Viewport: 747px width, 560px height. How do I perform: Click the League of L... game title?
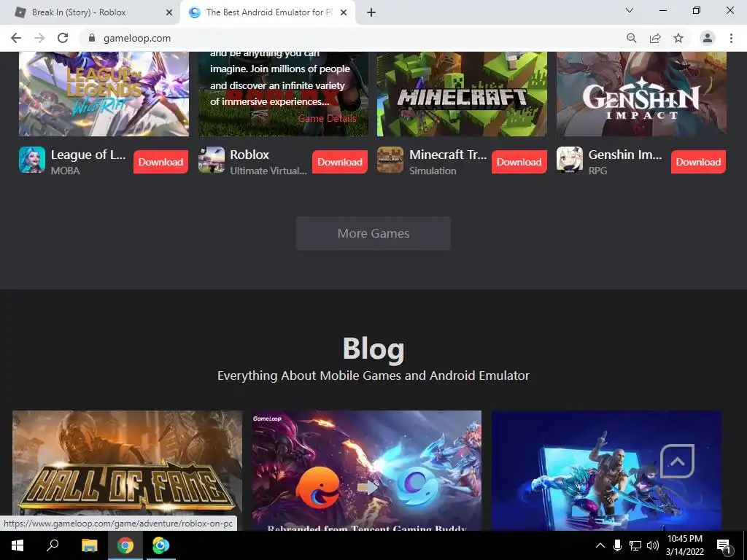point(88,155)
